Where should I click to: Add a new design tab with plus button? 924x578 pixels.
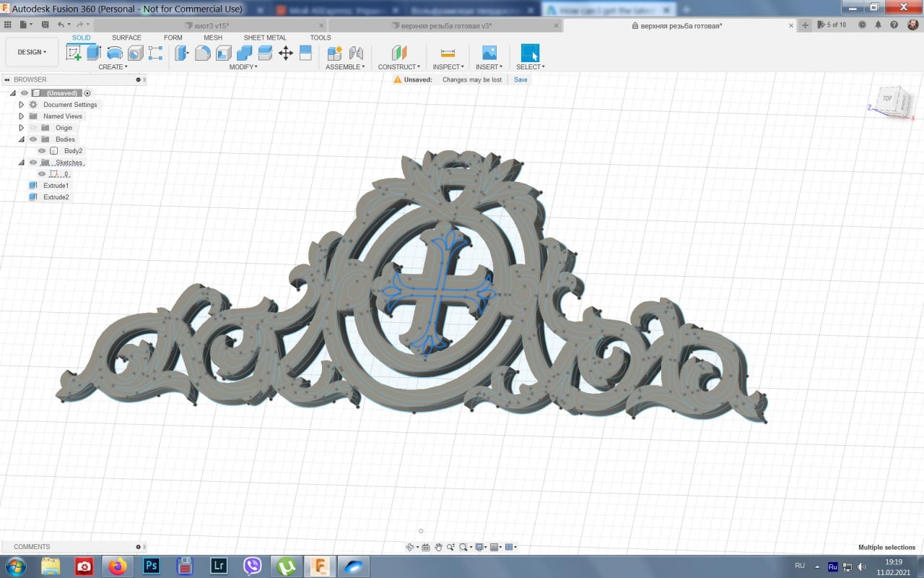pos(806,25)
